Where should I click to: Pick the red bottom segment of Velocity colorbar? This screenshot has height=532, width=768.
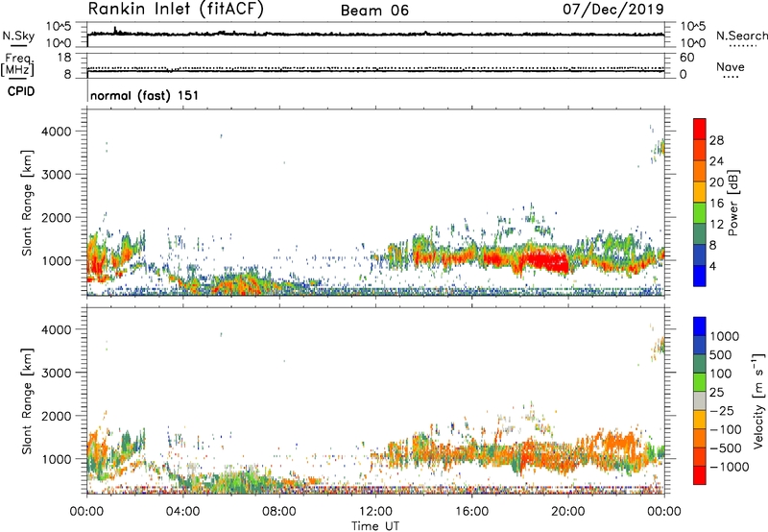tap(700, 475)
